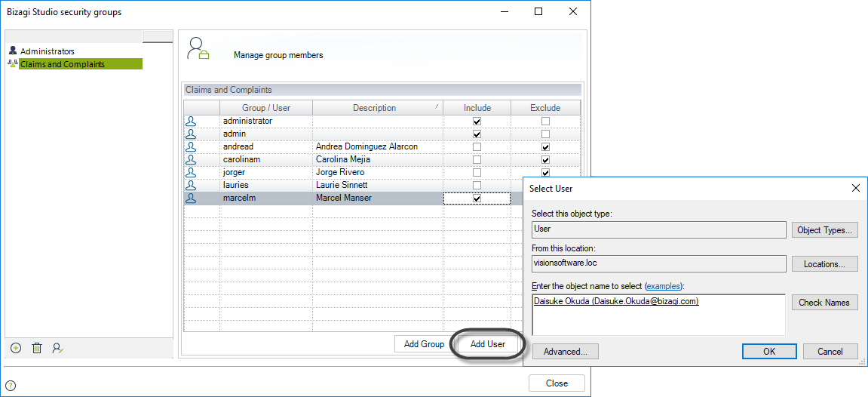Open the examples link
This screenshot has width=868, height=397.
tap(664, 286)
